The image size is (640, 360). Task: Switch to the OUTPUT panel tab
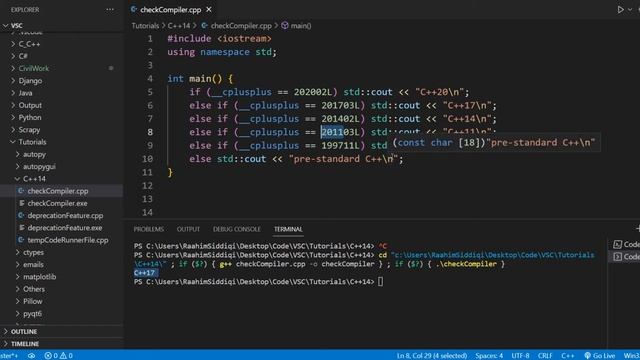[188, 229]
